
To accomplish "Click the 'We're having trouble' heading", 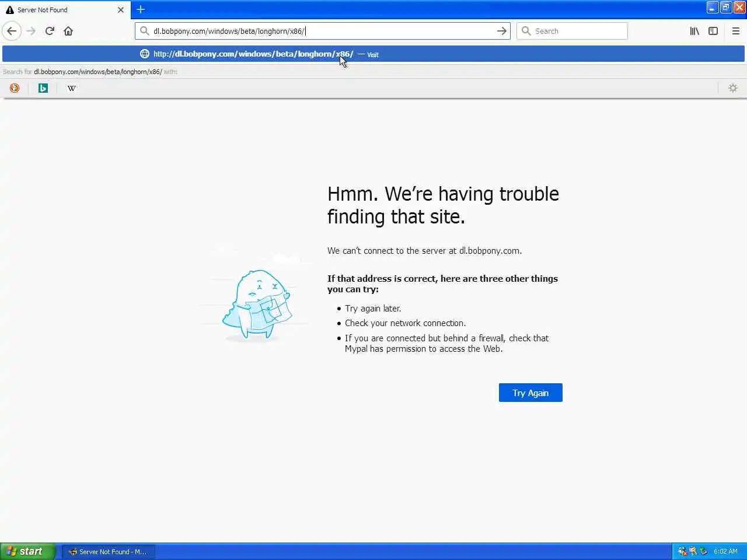I will coord(443,205).
